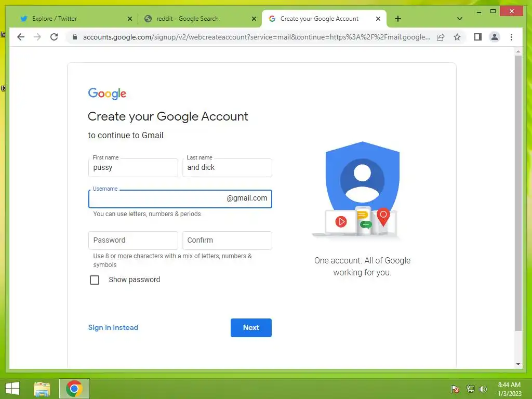
Task: Open a new browser tab
Action: coord(398,19)
